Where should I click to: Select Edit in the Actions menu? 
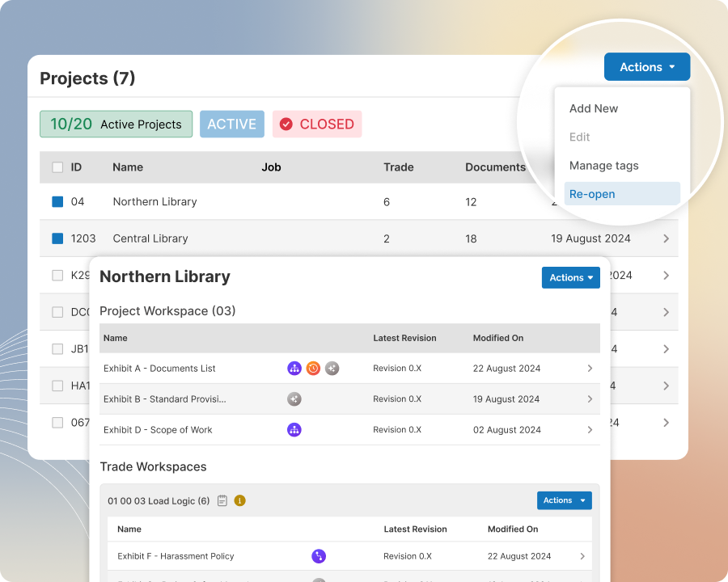(579, 137)
